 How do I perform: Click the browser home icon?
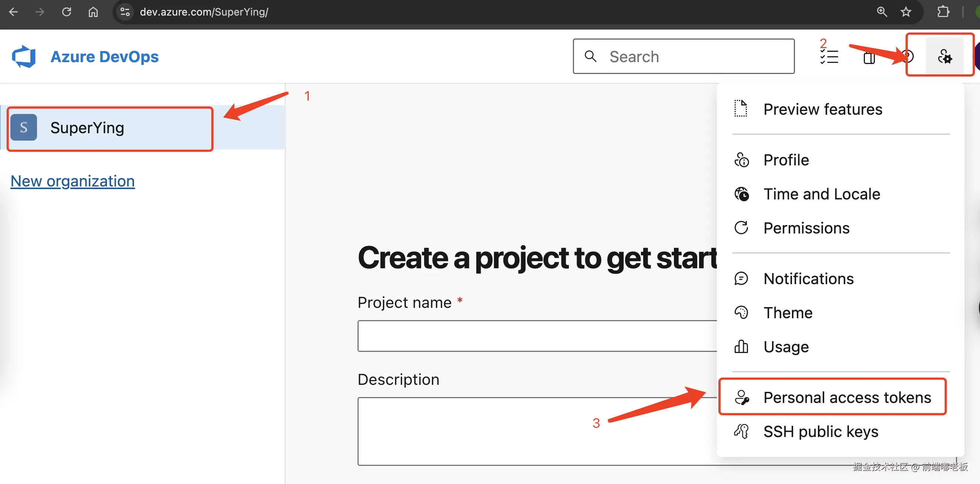point(93,12)
